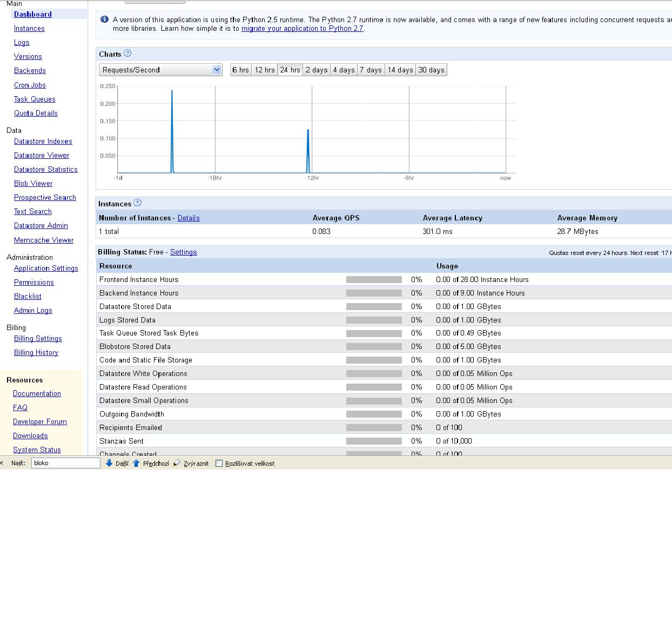Open Application Settings
The height and width of the screenshot is (624, 672).
point(46,268)
